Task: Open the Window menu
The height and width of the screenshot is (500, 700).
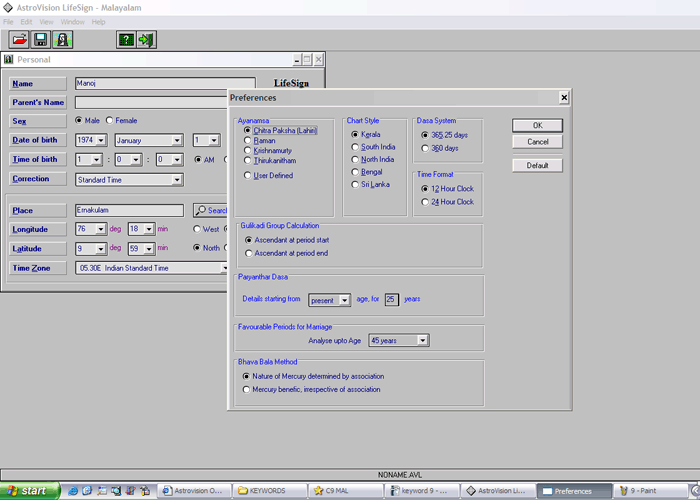Action: pos(72,21)
